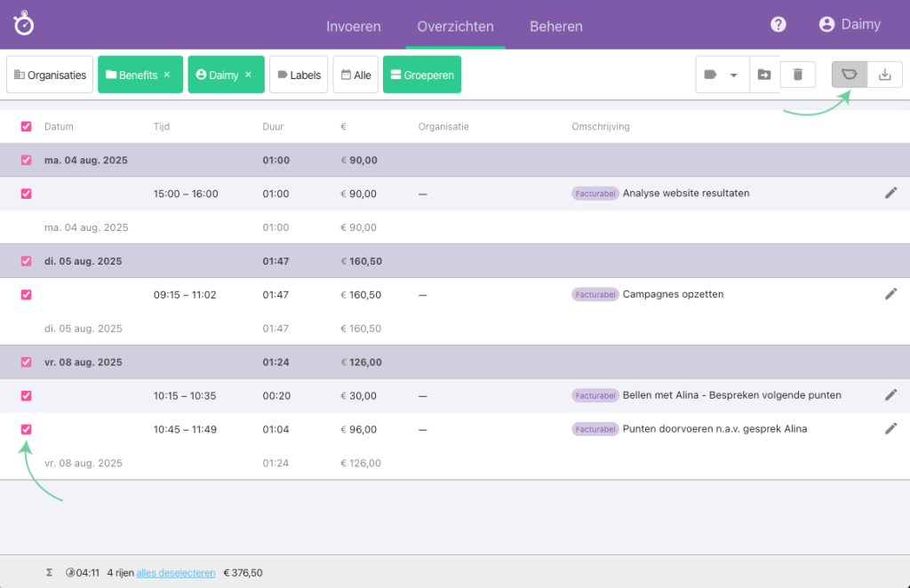The width and height of the screenshot is (910, 588).
Task: Click the download export icon
Action: pyautogui.click(x=884, y=75)
